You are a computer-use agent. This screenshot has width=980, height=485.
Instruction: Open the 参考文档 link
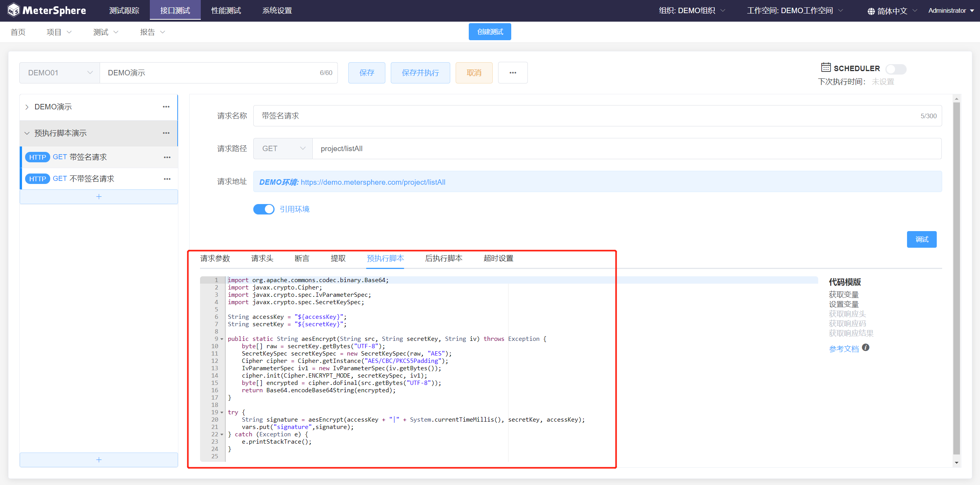point(844,349)
